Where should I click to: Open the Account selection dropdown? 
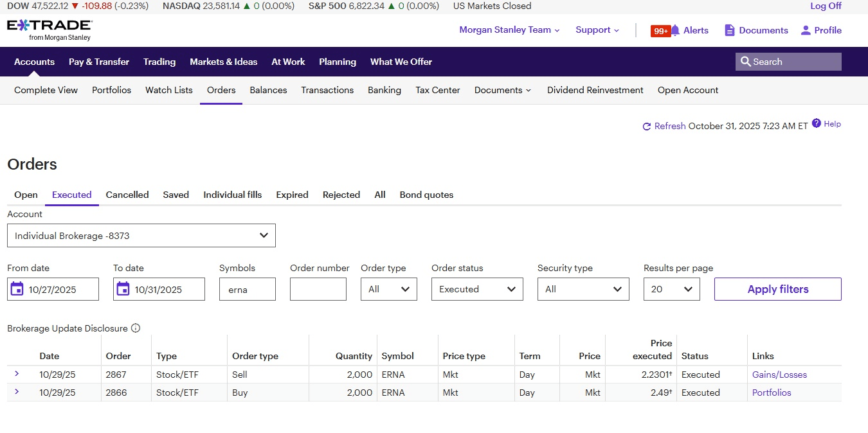coord(141,236)
